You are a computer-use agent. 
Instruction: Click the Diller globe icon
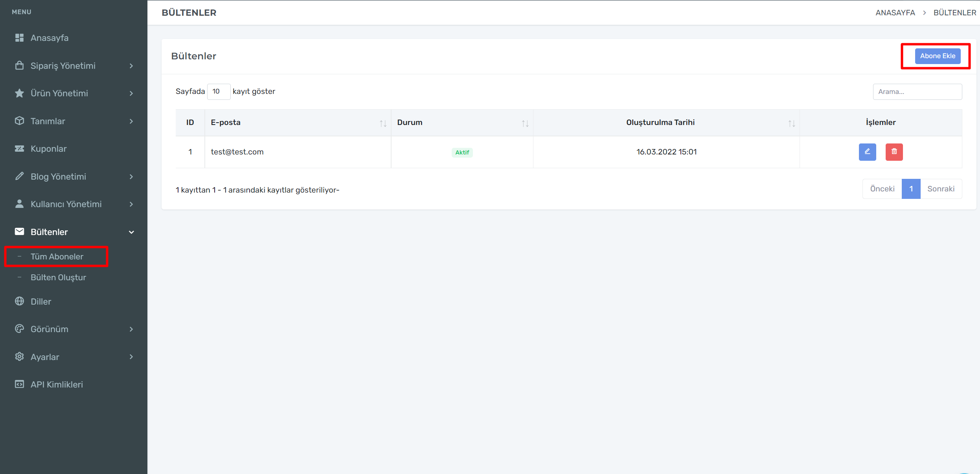tap(19, 301)
